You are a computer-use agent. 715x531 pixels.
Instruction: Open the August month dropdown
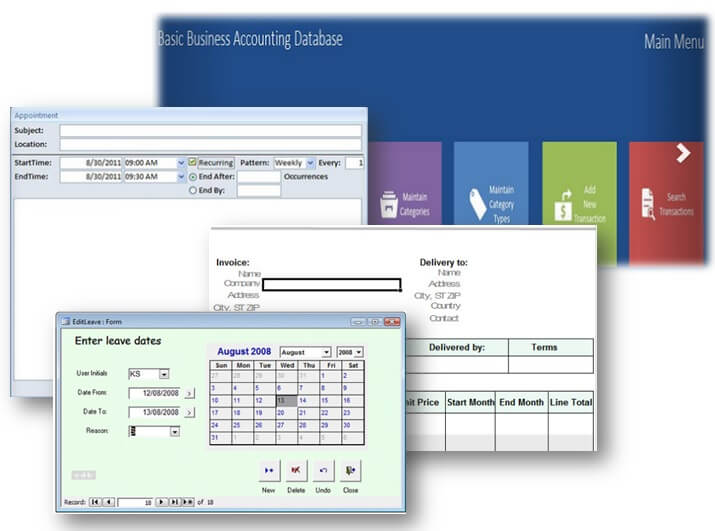(326, 352)
